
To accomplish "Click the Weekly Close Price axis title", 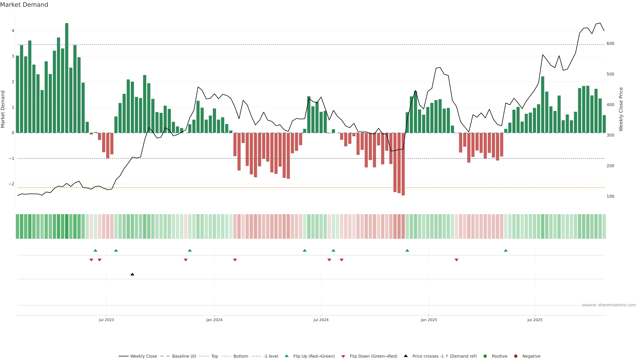I will 621,109.
